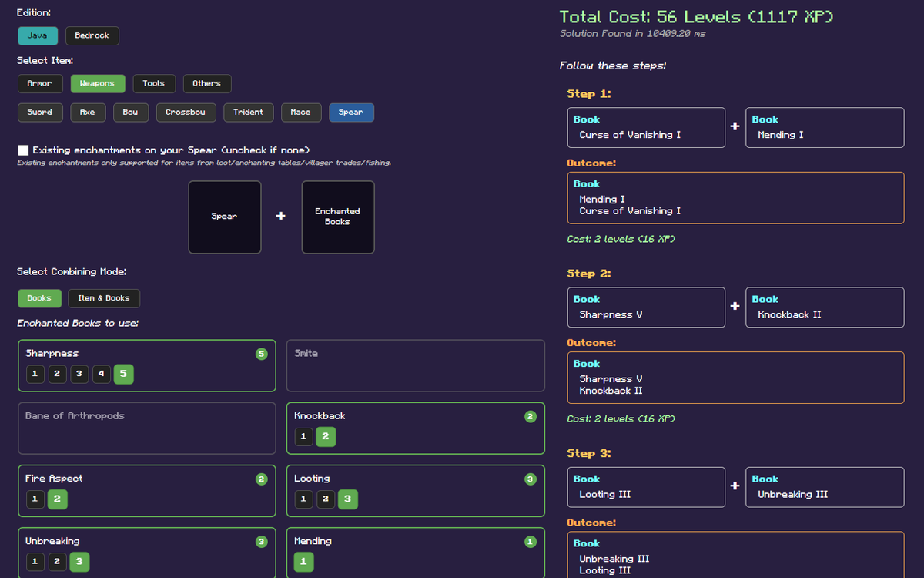The image size is (924, 578).
Task: Click the Step 2 heading
Action: point(589,274)
